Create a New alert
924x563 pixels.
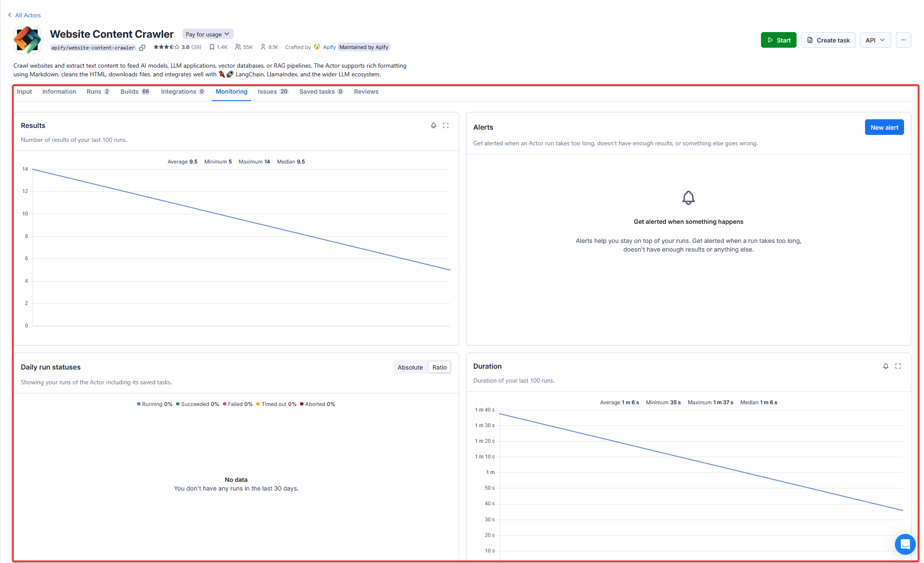pyautogui.click(x=884, y=128)
